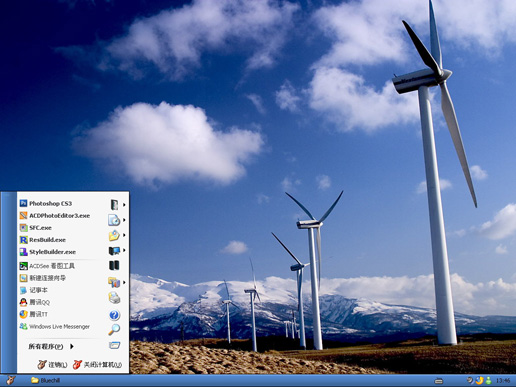Launch 腾讯QQ penguin icon entry
This screenshot has height=387, width=516.
35,302
